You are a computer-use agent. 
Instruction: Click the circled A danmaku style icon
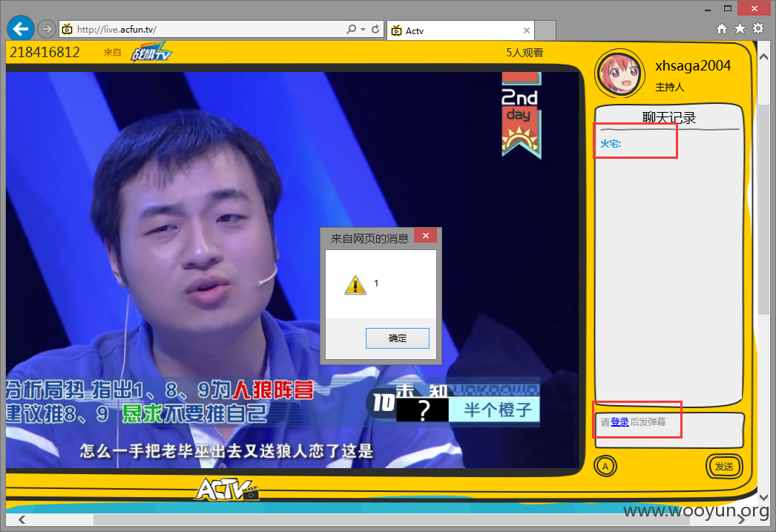[605, 466]
